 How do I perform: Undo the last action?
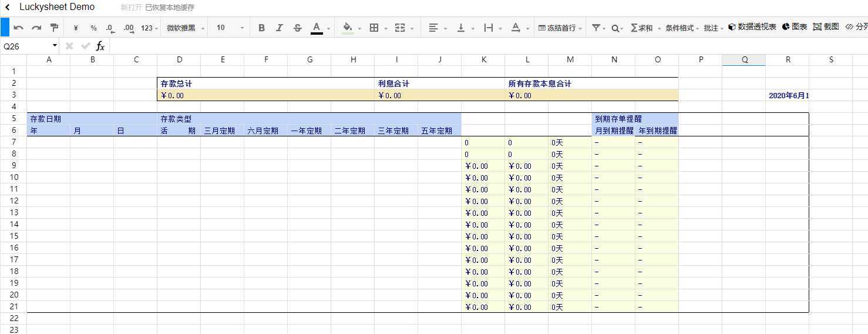(18, 28)
